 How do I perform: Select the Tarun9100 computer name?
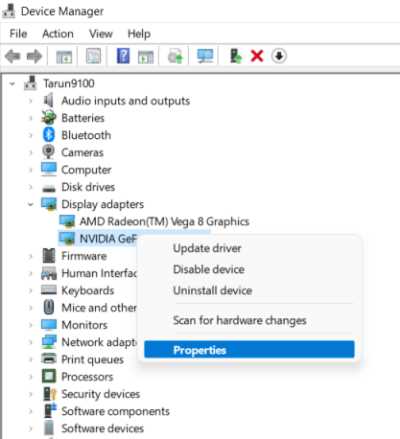pos(69,83)
